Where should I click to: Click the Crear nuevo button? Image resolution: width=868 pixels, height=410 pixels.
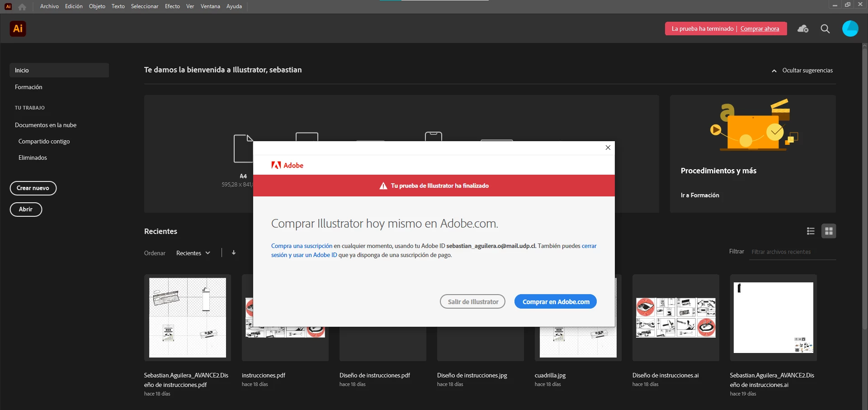33,188
